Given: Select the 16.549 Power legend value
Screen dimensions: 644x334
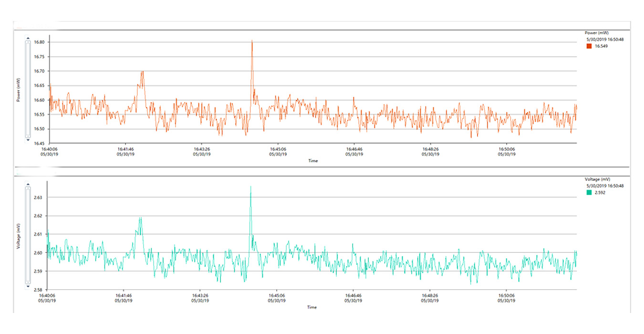Looking at the screenshot, I should coord(601,46).
